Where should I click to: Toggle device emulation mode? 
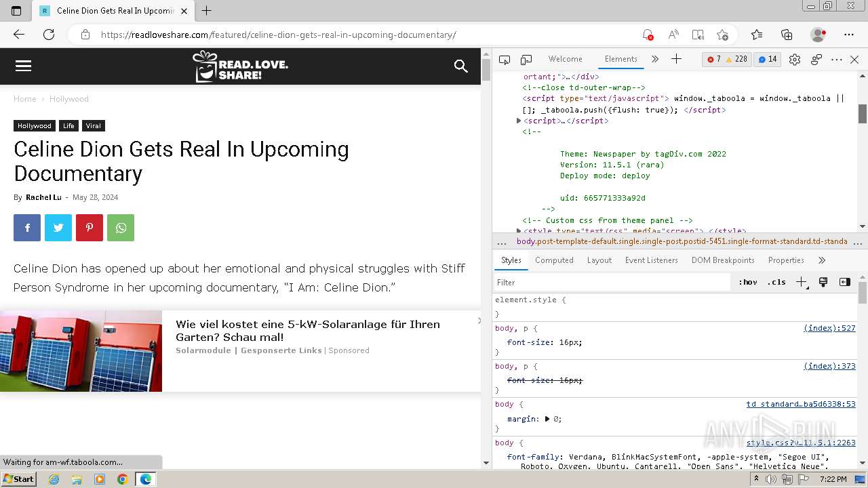tap(526, 60)
